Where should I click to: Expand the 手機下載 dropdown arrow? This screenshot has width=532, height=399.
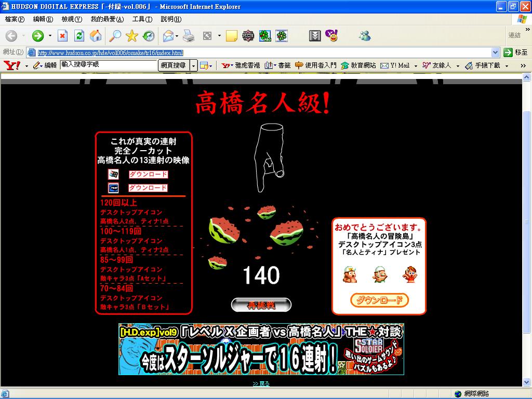(507, 65)
